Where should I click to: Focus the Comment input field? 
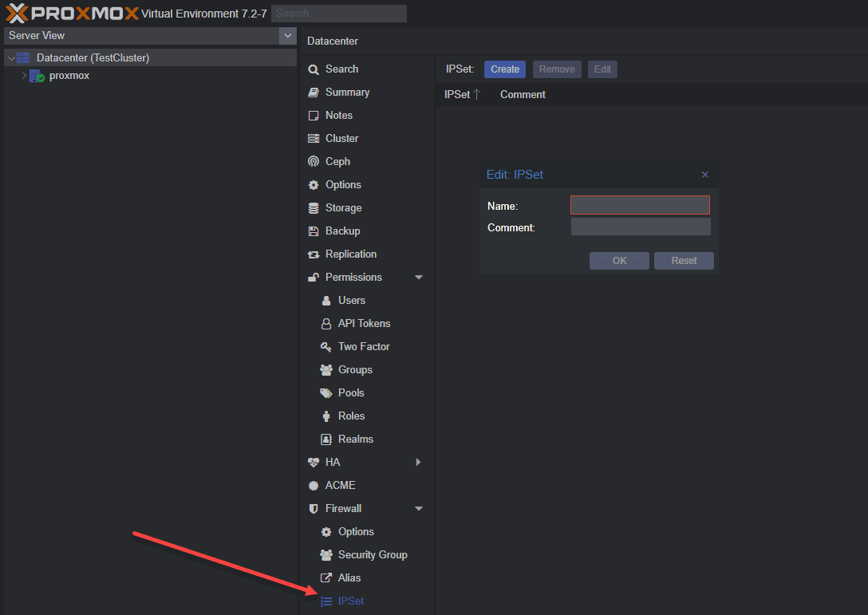click(x=641, y=227)
